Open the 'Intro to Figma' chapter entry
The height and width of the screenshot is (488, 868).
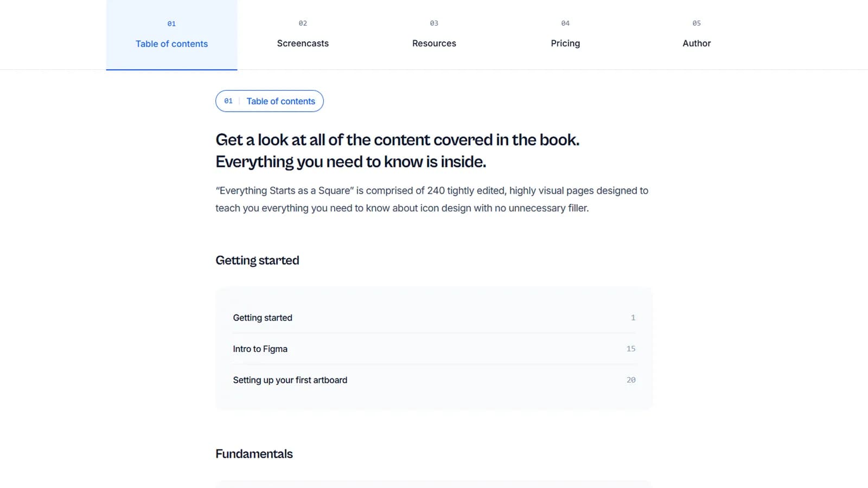[x=260, y=349]
